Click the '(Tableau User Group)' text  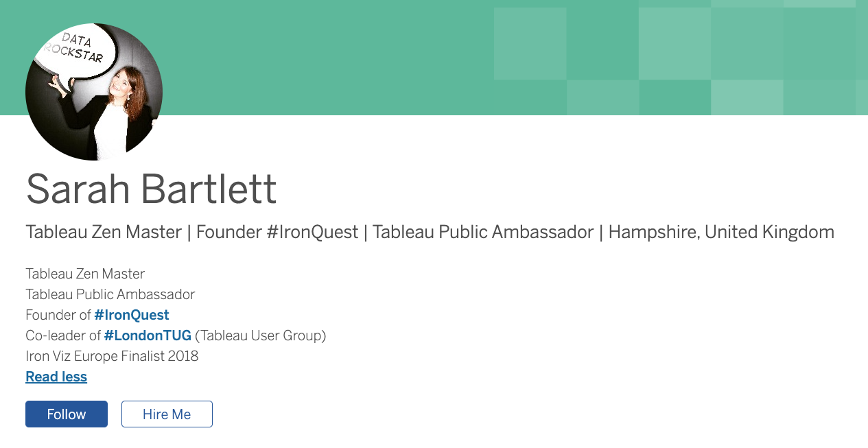260,335
